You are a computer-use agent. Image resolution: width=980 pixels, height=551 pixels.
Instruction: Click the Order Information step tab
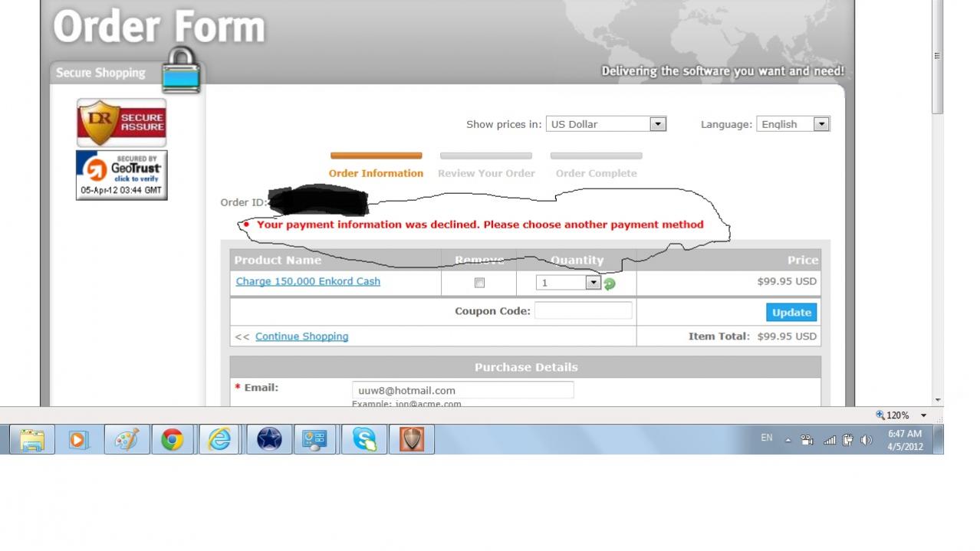376,173
